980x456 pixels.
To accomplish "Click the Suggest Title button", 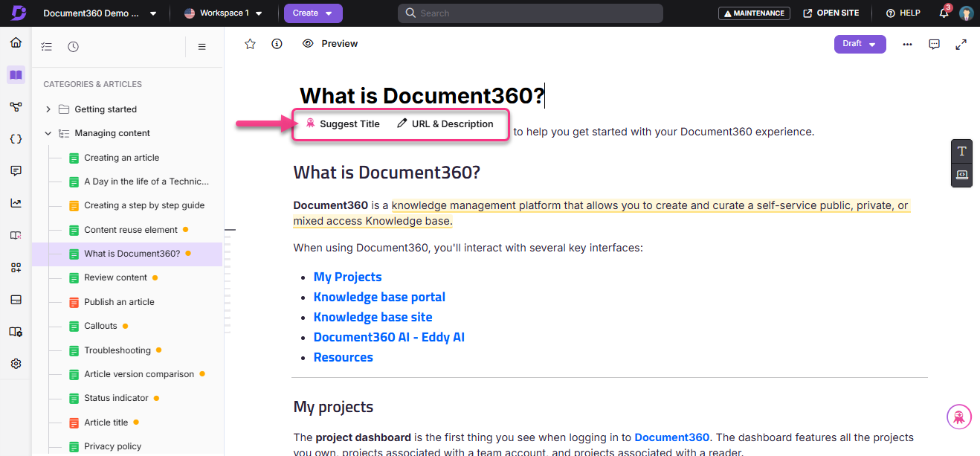I will (342, 123).
